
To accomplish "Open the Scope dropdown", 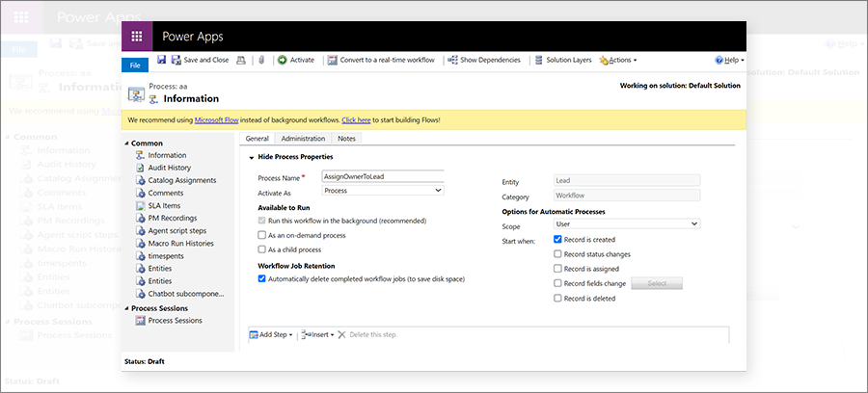I will (x=627, y=223).
